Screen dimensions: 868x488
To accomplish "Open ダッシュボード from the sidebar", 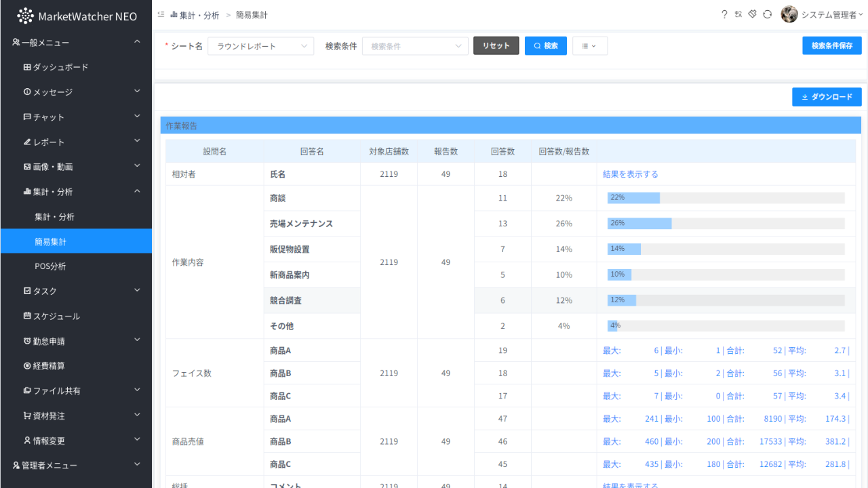I will [x=60, y=67].
